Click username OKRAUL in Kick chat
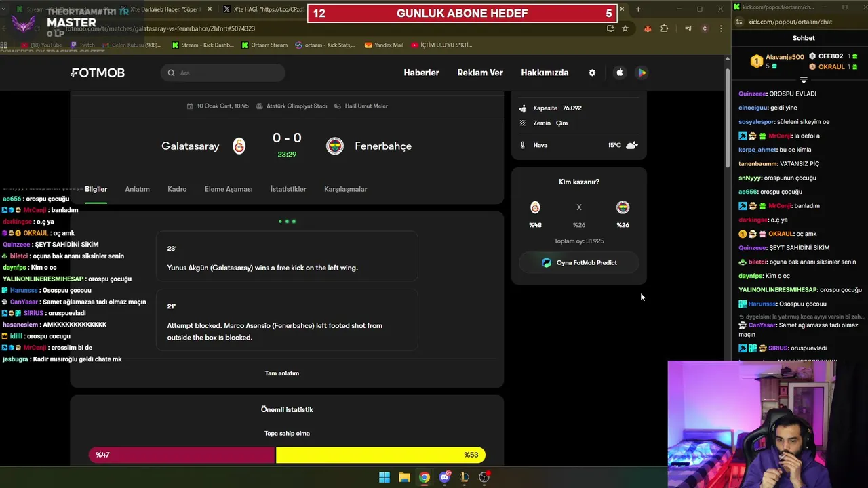 click(x=781, y=234)
